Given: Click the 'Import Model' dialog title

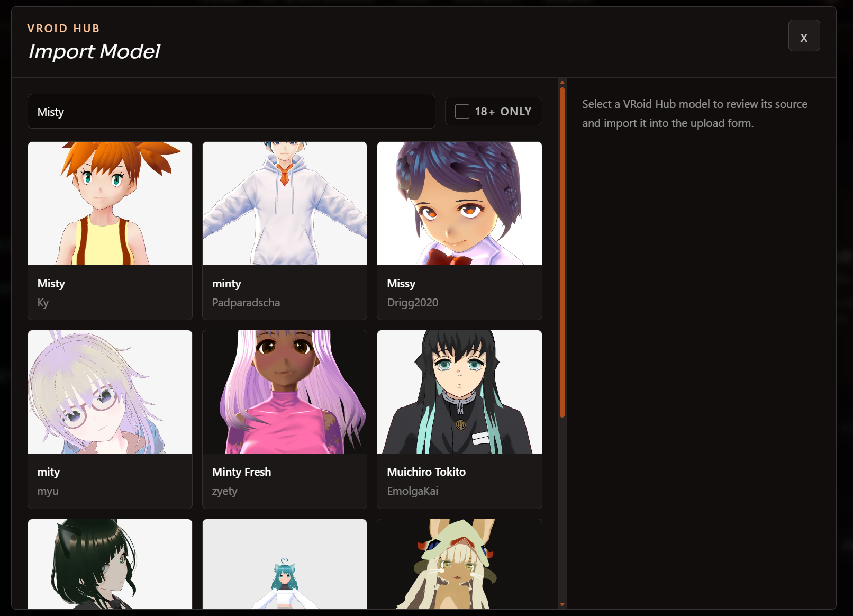Looking at the screenshot, I should click(x=94, y=51).
